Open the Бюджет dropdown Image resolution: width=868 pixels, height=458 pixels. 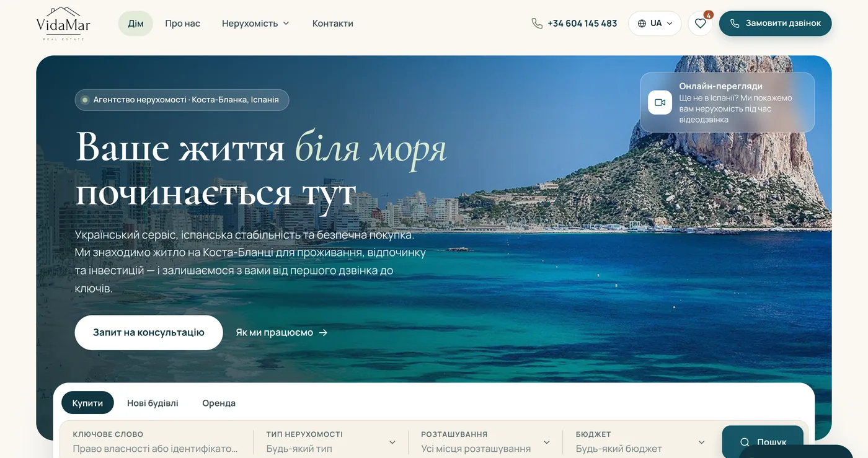[x=640, y=442]
